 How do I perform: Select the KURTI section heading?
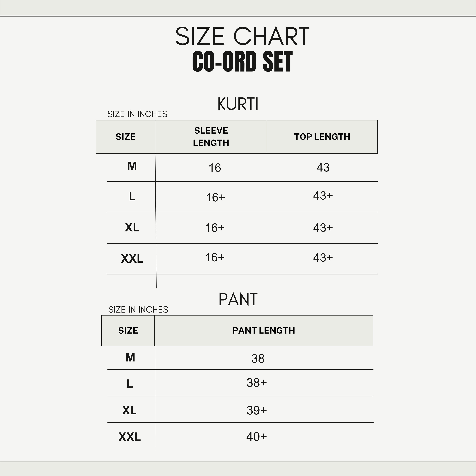tap(238, 104)
